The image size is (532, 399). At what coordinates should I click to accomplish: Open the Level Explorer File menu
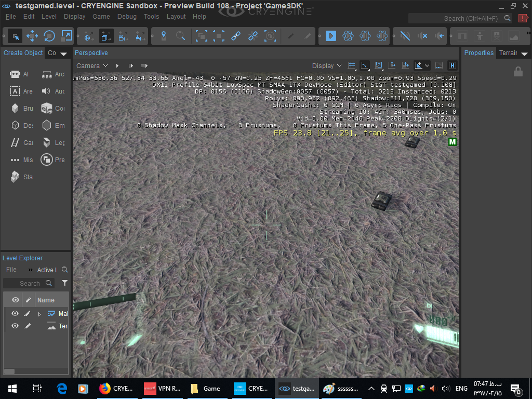[x=11, y=270]
